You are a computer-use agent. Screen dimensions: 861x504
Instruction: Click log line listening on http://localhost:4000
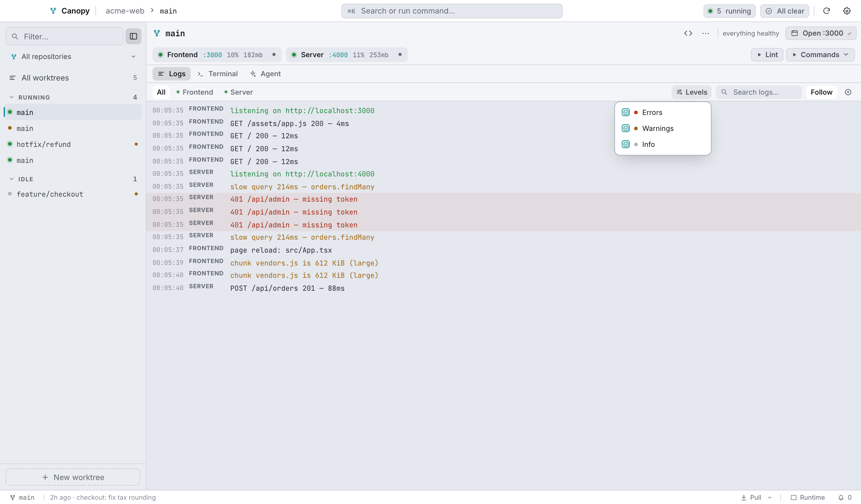[x=302, y=174]
